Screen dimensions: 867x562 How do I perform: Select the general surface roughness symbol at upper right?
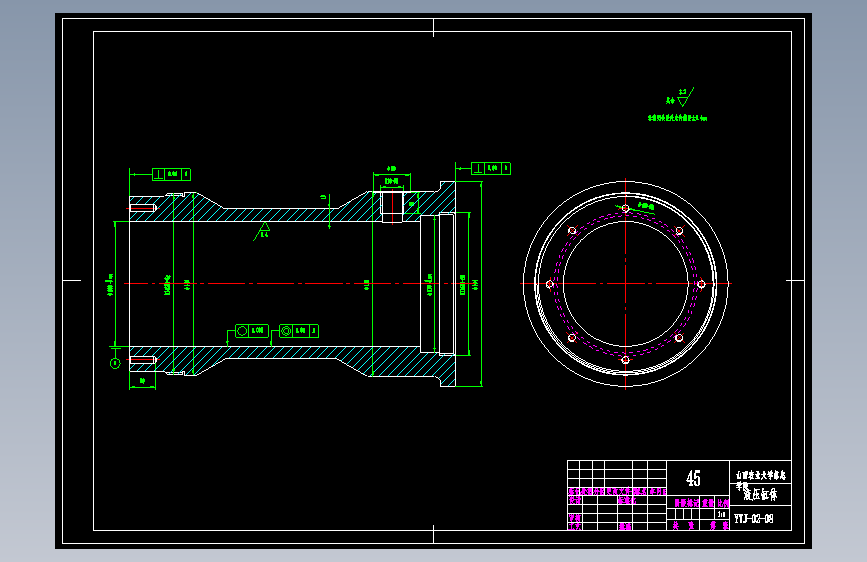click(683, 98)
